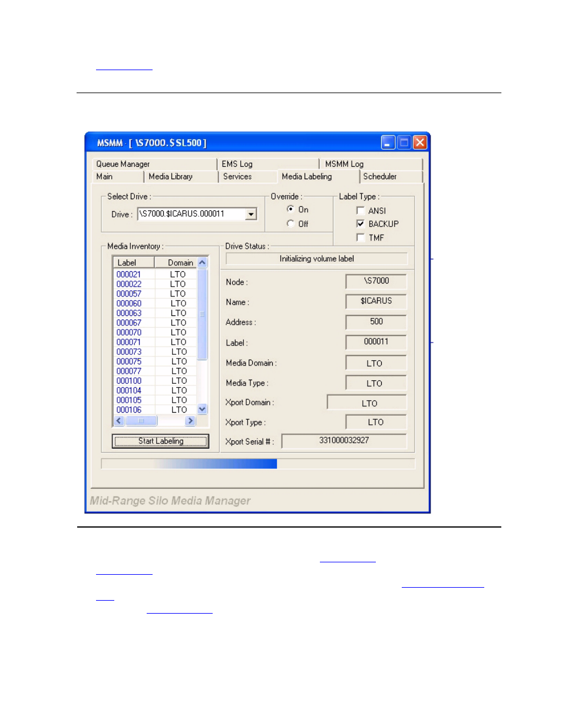Switch to the Scheduler tab
The width and height of the screenshot is (562, 728).
coord(380,176)
